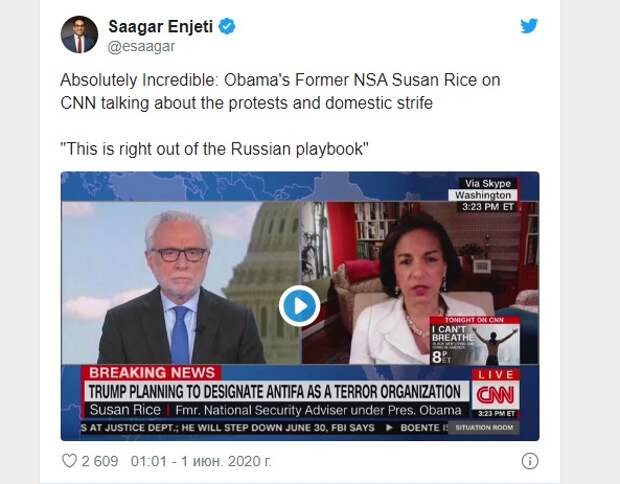Open the tweet info circle icon

[530, 461]
